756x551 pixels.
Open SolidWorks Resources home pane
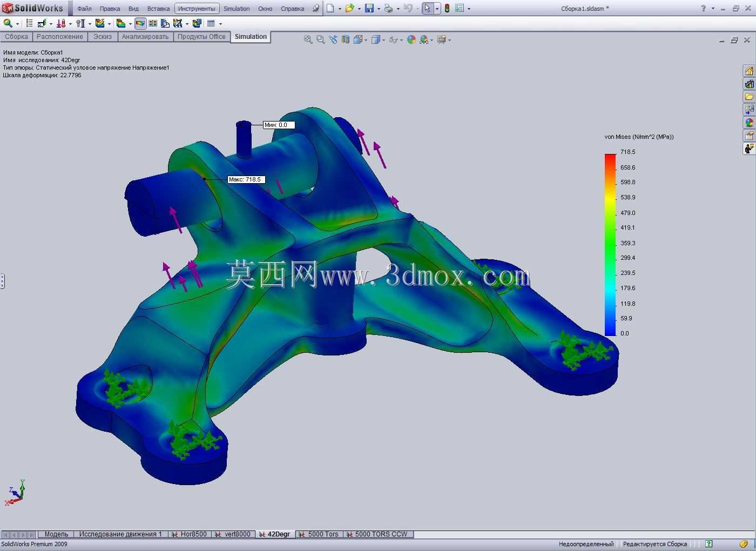click(x=749, y=71)
